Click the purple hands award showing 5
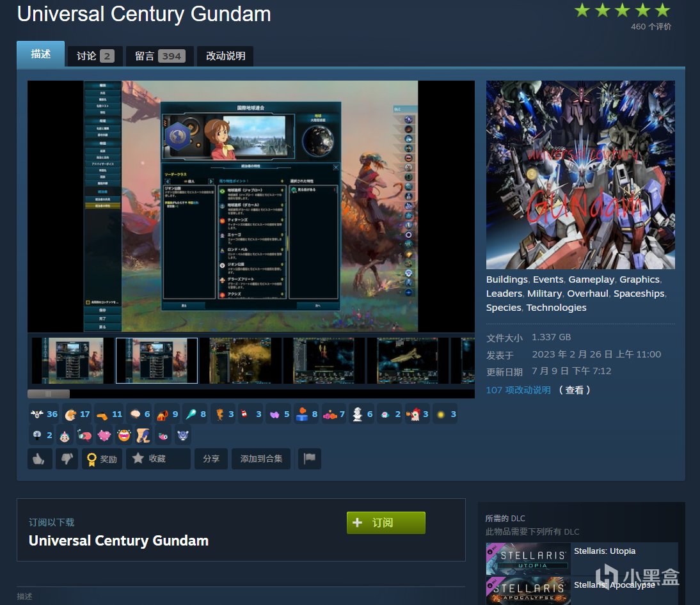 coord(280,414)
